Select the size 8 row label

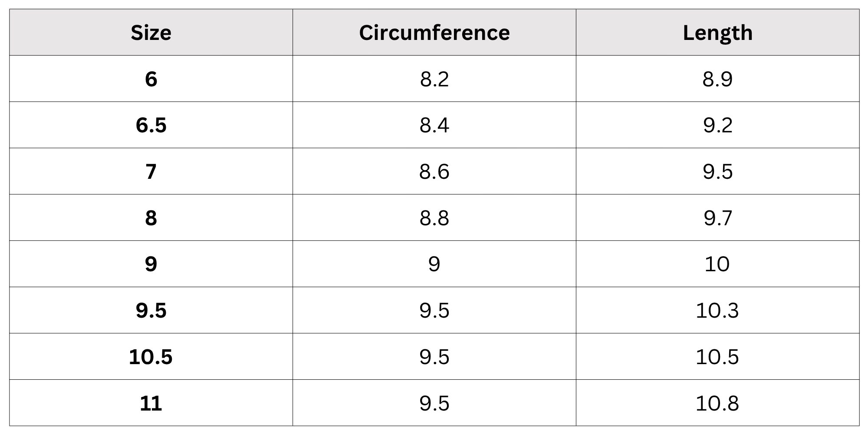tap(151, 218)
